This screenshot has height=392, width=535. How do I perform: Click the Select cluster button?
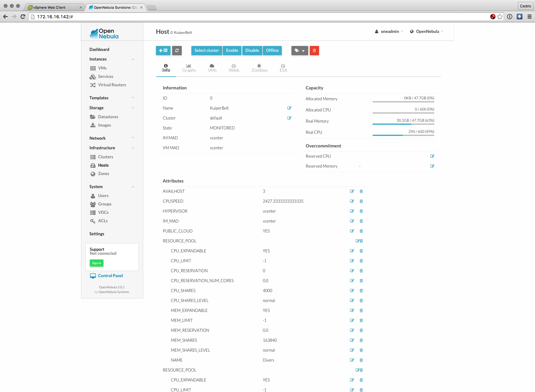pyautogui.click(x=207, y=51)
